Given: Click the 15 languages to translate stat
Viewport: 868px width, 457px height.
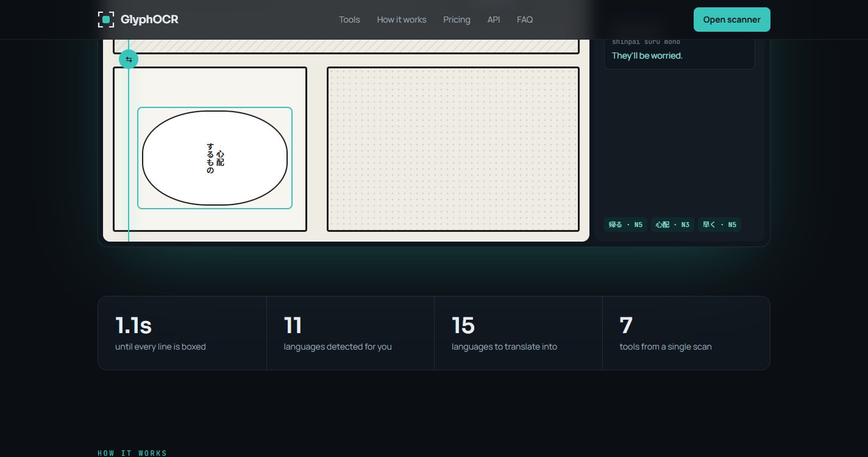Looking at the screenshot, I should (518, 333).
